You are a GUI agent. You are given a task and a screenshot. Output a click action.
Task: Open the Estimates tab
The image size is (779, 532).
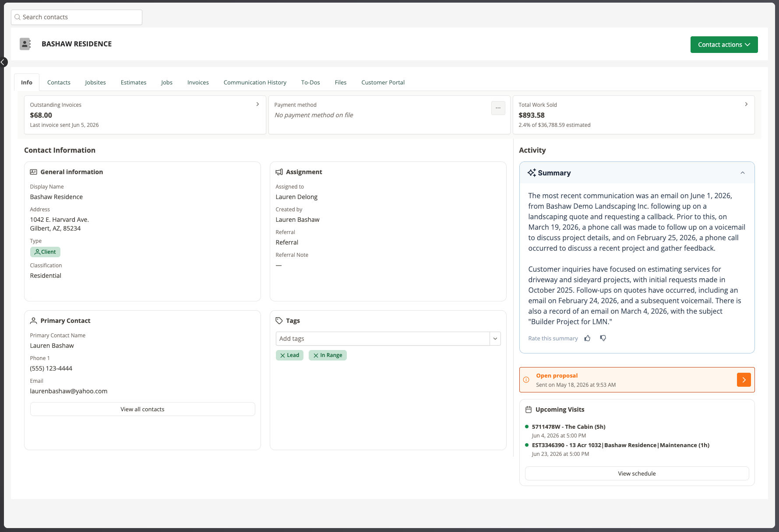134,82
